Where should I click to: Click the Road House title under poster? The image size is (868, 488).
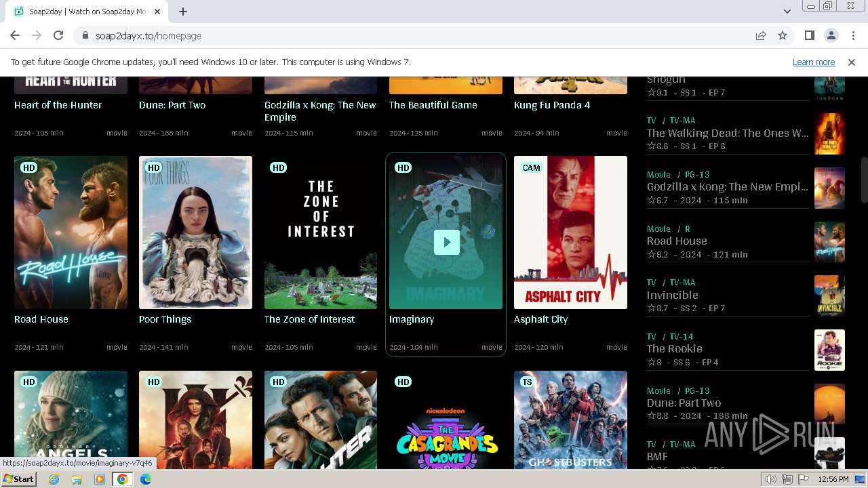(41, 319)
